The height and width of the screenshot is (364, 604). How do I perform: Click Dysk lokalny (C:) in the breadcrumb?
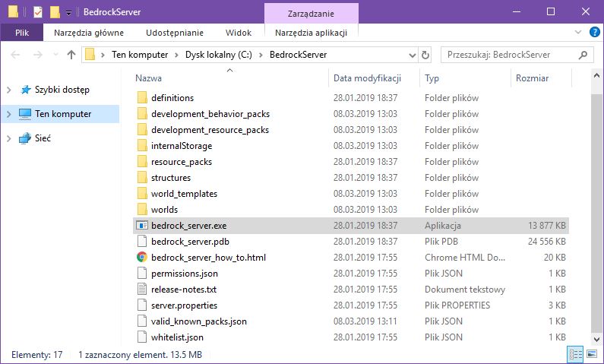[218, 55]
